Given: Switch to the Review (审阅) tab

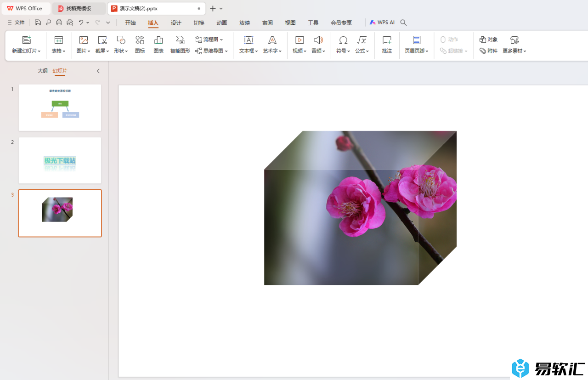Looking at the screenshot, I should pos(267,23).
